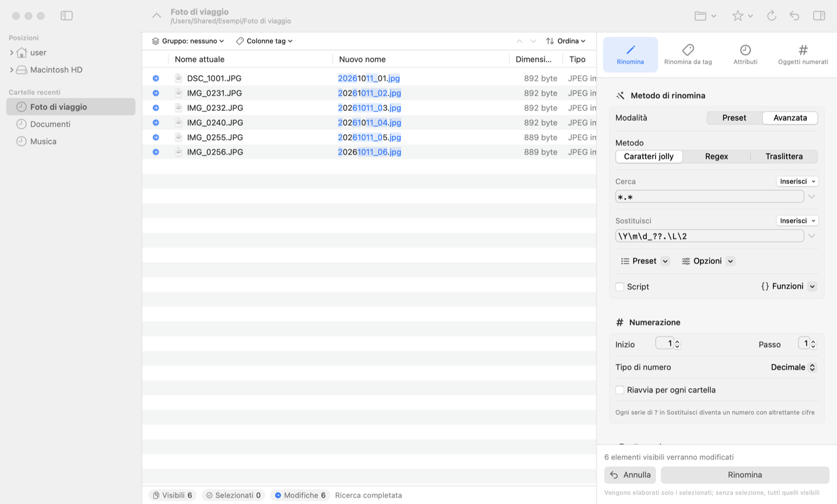Switch to the Oggetti numerati tab
Screen dimensions: 837x504
point(803,54)
